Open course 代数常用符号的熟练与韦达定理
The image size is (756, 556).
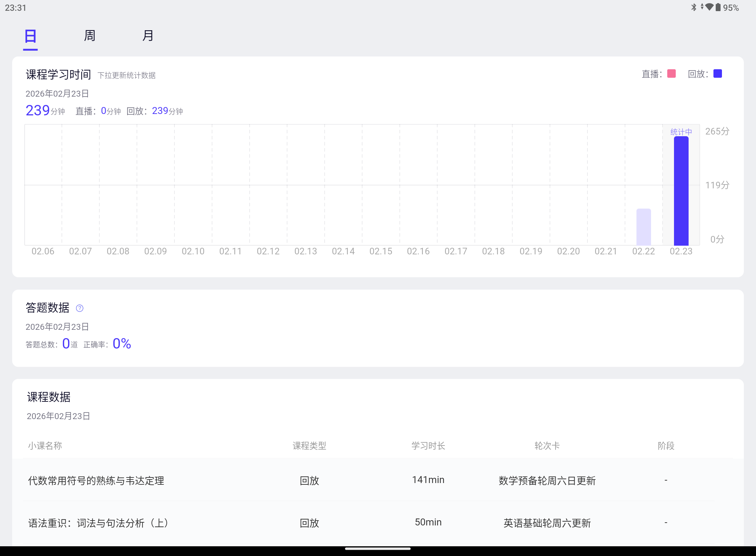click(96, 481)
